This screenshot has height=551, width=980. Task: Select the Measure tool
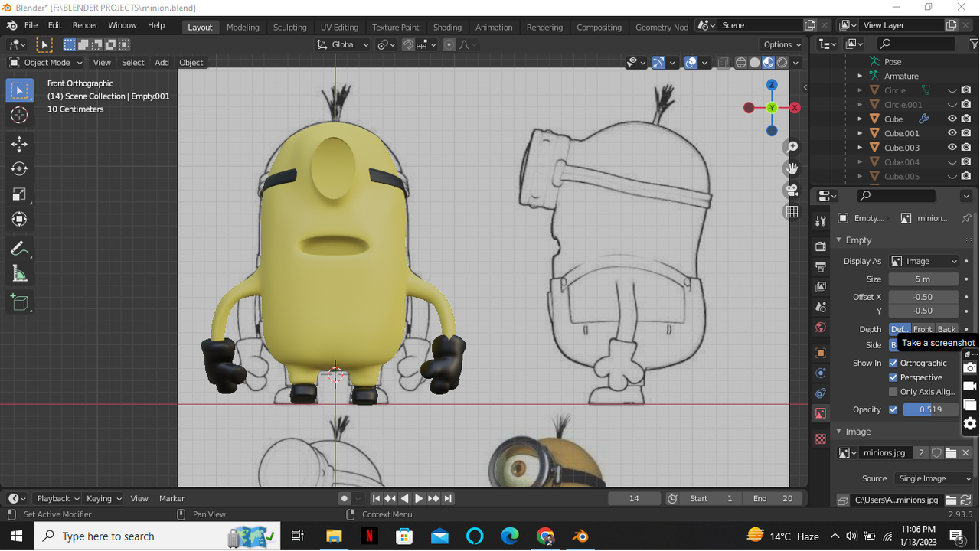coord(19,274)
